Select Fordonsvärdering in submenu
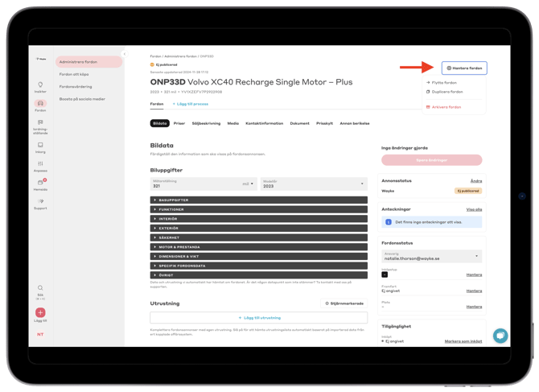Screen dimensions: 539x392 [x=76, y=87]
